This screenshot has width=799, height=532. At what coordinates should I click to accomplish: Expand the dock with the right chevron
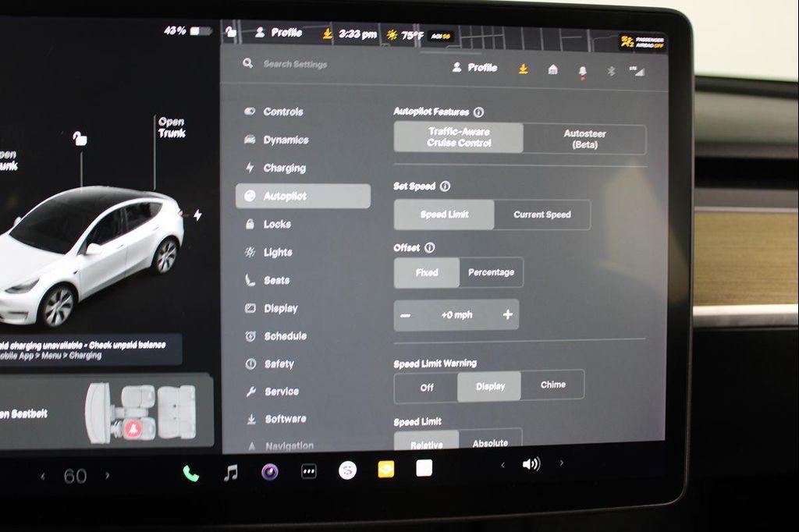pyautogui.click(x=561, y=461)
